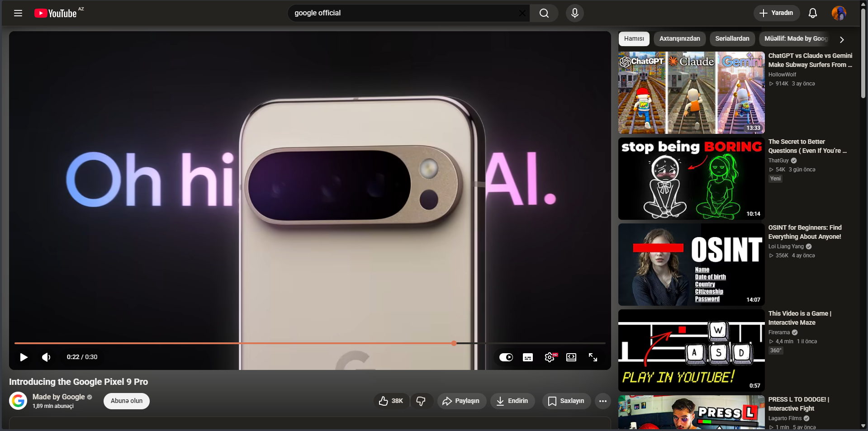Open video settings gear
868x431 pixels.
(x=550, y=357)
